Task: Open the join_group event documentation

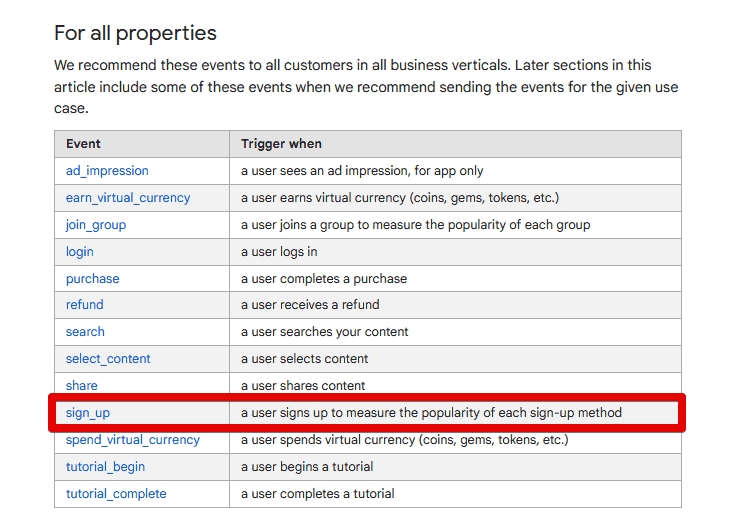Action: pyautogui.click(x=96, y=225)
